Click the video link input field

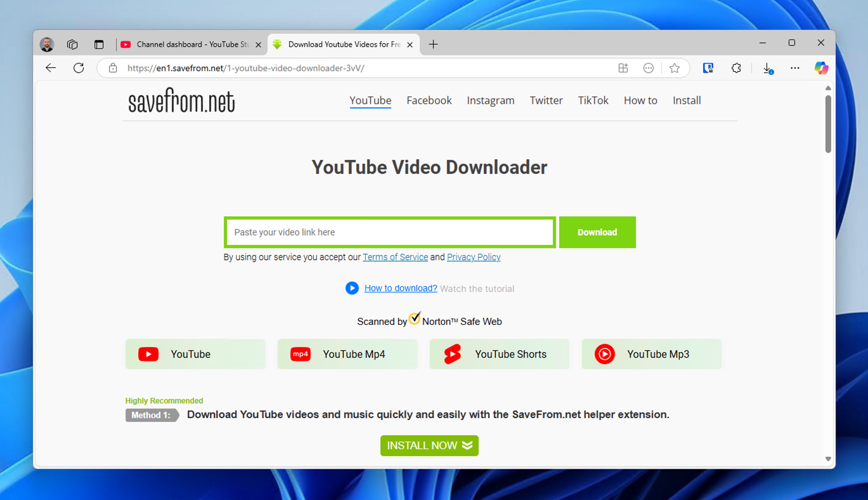click(x=389, y=232)
